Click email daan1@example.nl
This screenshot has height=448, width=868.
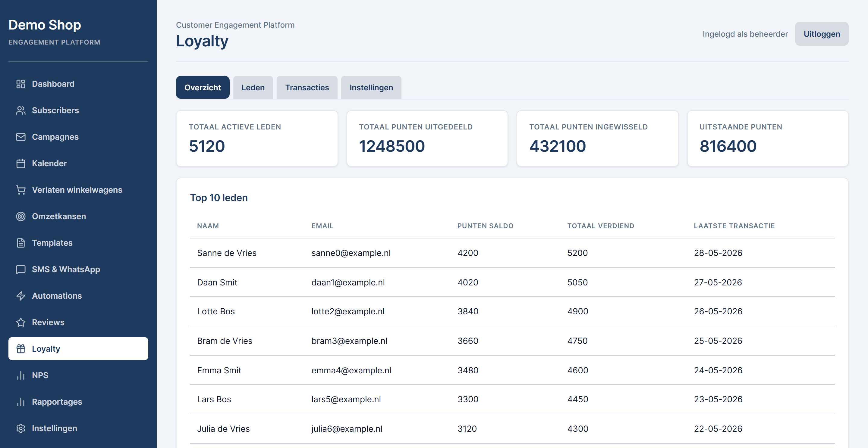pyautogui.click(x=348, y=282)
